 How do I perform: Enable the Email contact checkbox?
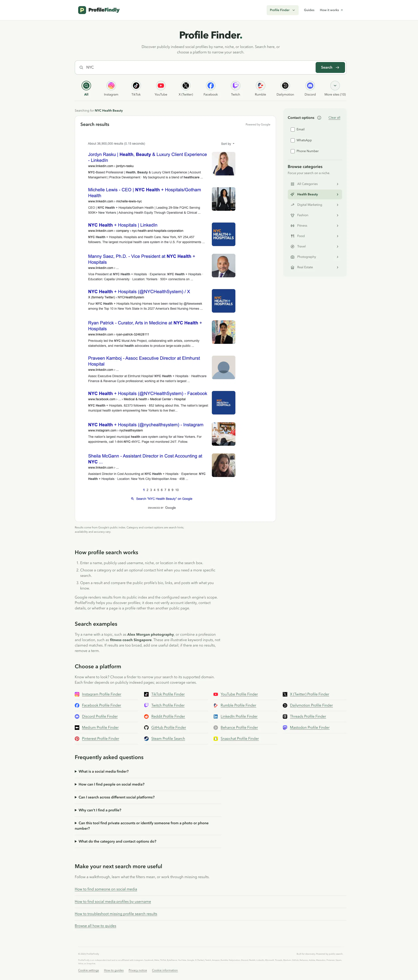[293, 129]
